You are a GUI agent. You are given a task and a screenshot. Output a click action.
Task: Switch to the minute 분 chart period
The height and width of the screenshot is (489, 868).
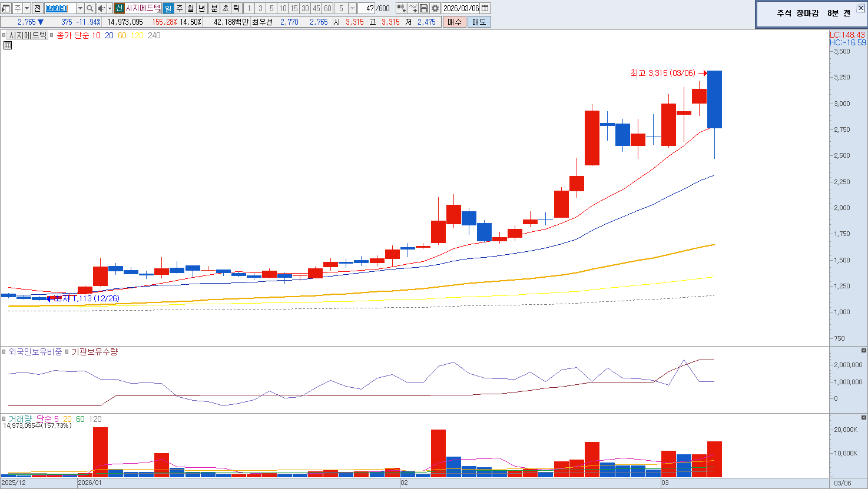click(x=214, y=8)
